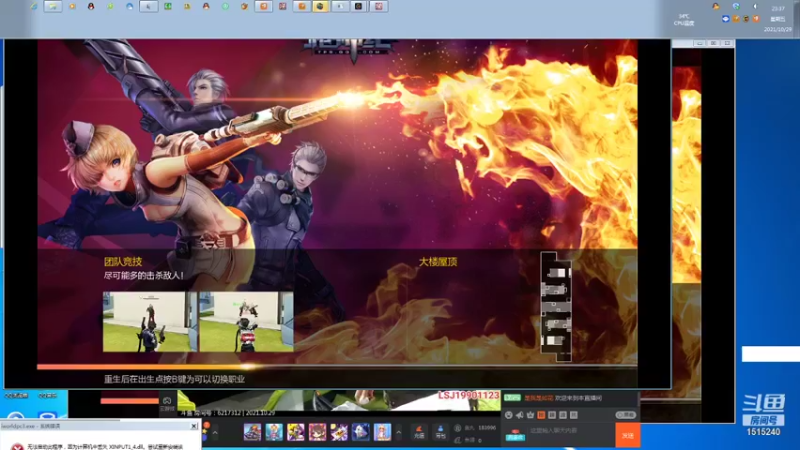Toggle the pill switch at chat toolbar right
The width and height of the screenshot is (800, 450).
[x=626, y=415]
